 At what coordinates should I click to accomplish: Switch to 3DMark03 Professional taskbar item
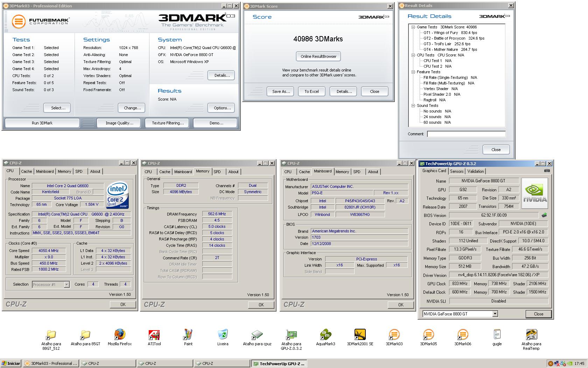(x=51, y=364)
